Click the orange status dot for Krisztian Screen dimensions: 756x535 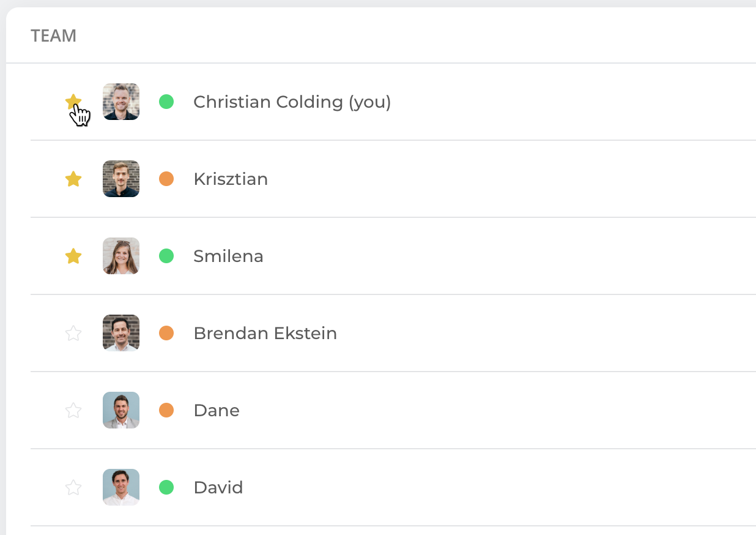[166, 179]
